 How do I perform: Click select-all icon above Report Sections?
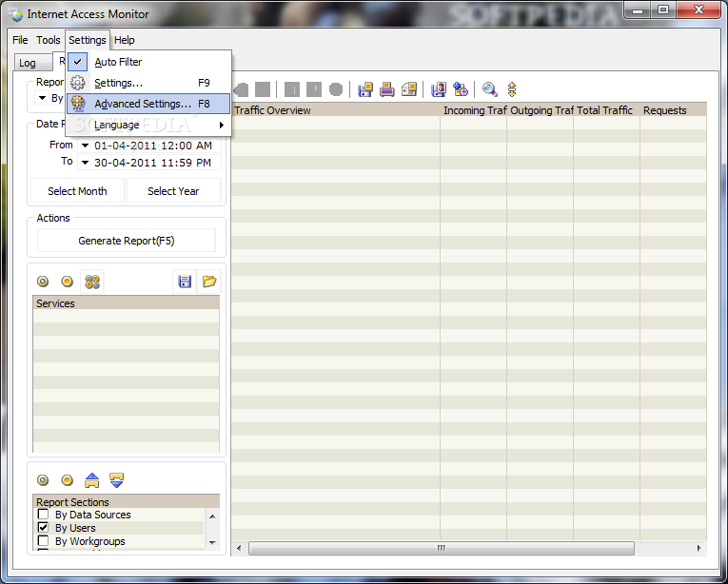(x=43, y=480)
